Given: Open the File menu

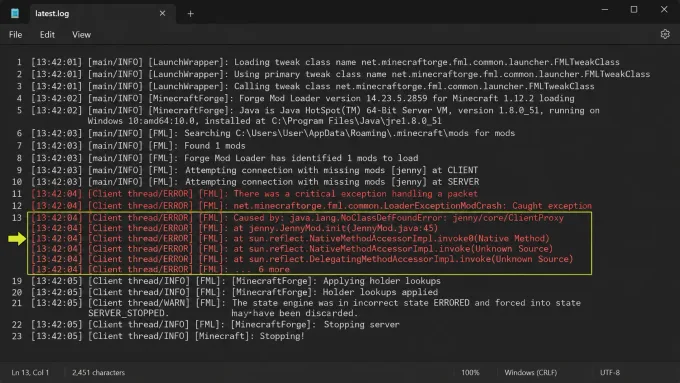Looking at the screenshot, I should pyautogui.click(x=15, y=35).
